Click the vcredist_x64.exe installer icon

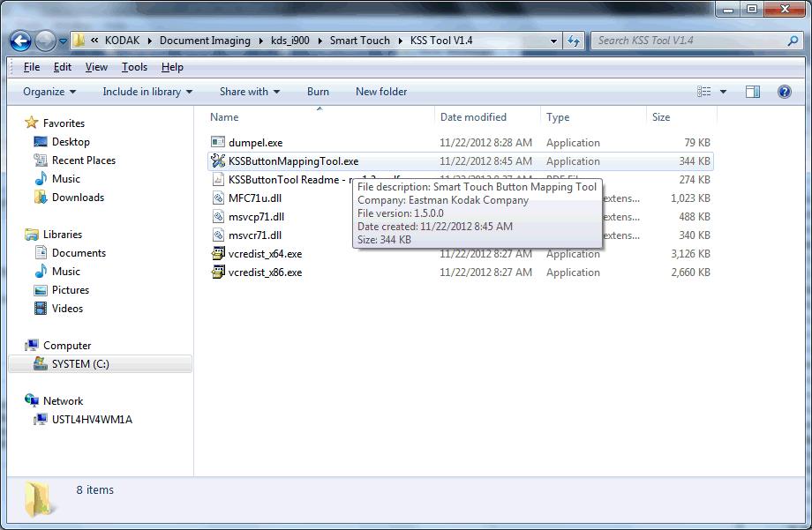coord(219,254)
